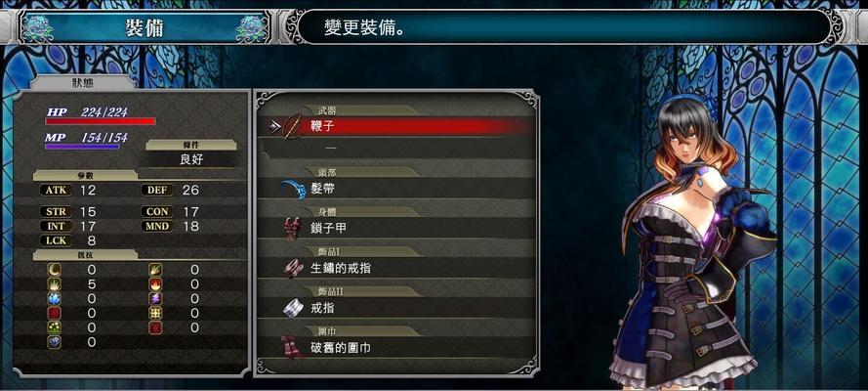Click the 狀態 status tab

click(x=85, y=84)
